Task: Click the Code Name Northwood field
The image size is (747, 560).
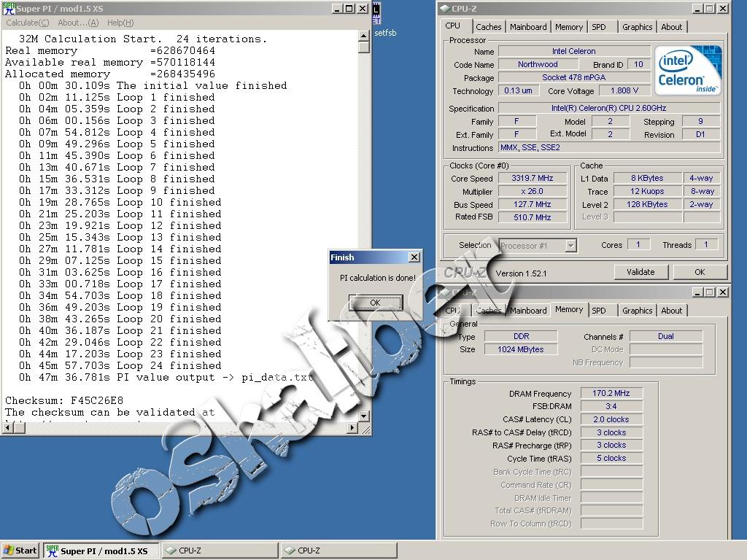Action: click(x=538, y=64)
